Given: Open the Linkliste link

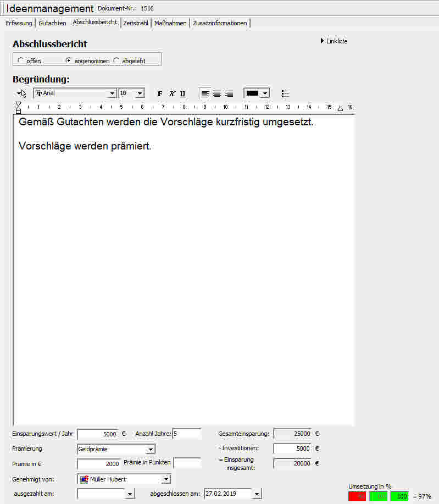Looking at the screenshot, I should click(336, 41).
